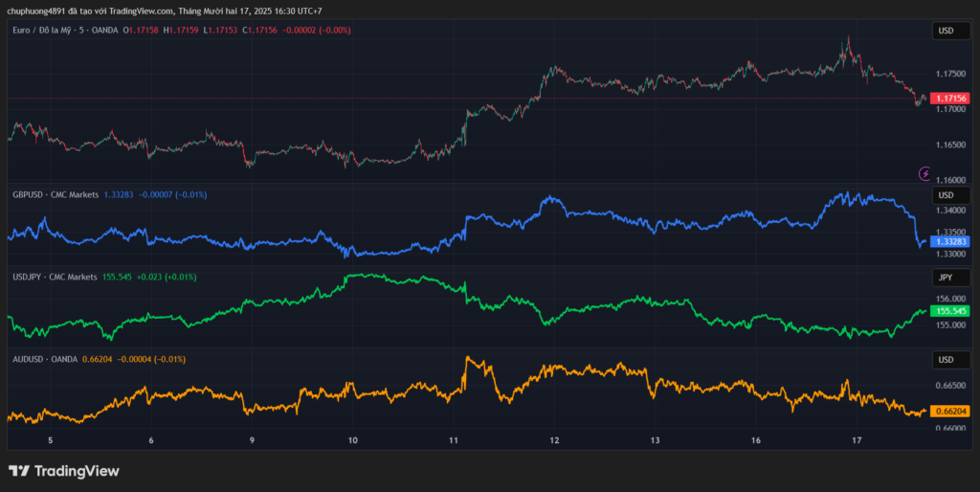Click the orange 0.66204 AUDUSD price label
This screenshot has height=492, width=980.
[950, 412]
